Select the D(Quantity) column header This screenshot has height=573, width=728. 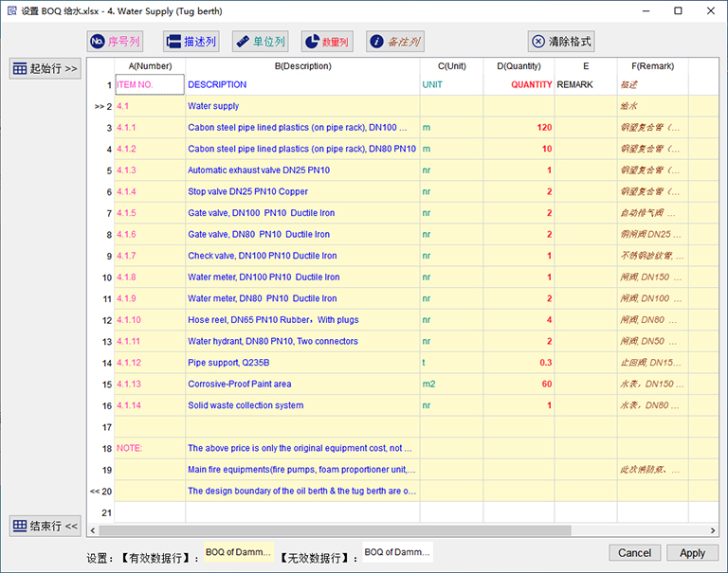pyautogui.click(x=519, y=66)
